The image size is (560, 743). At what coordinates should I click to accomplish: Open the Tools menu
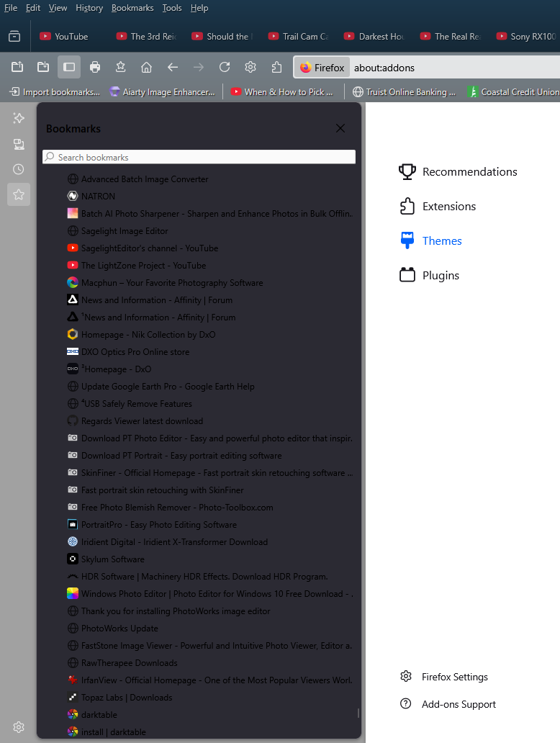[x=172, y=8]
